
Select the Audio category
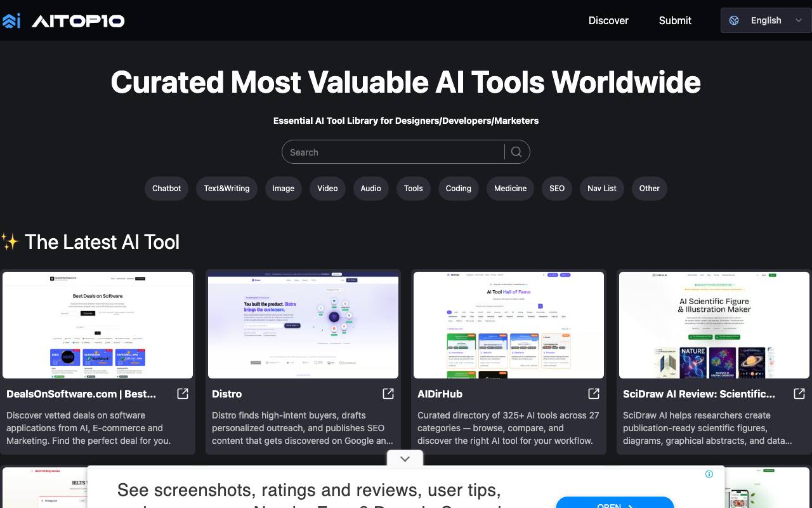click(x=371, y=189)
